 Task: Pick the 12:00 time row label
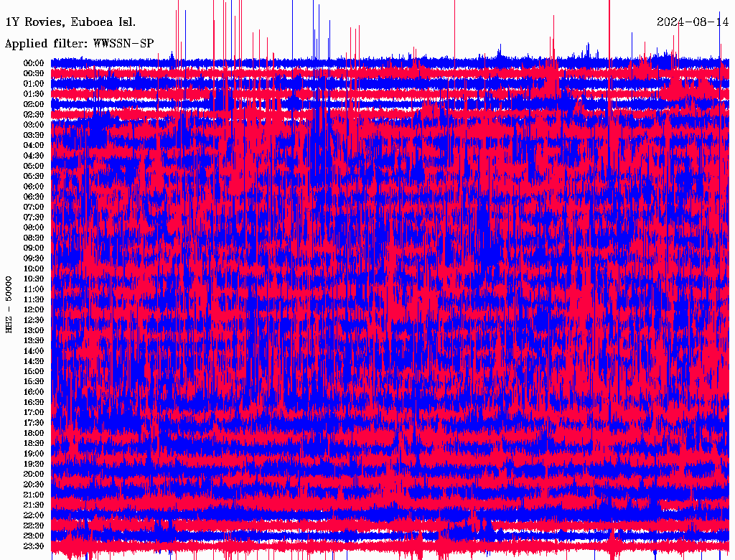(34, 310)
